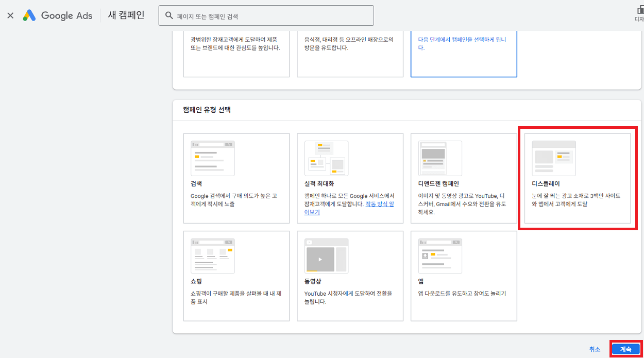Click the 디스플레이 card illustration
Image resolution: width=644 pixels, height=358 pixels.
click(554, 158)
